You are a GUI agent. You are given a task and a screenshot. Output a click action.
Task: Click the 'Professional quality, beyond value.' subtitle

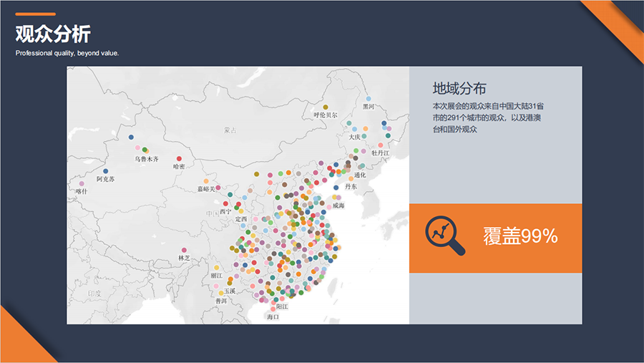click(67, 53)
